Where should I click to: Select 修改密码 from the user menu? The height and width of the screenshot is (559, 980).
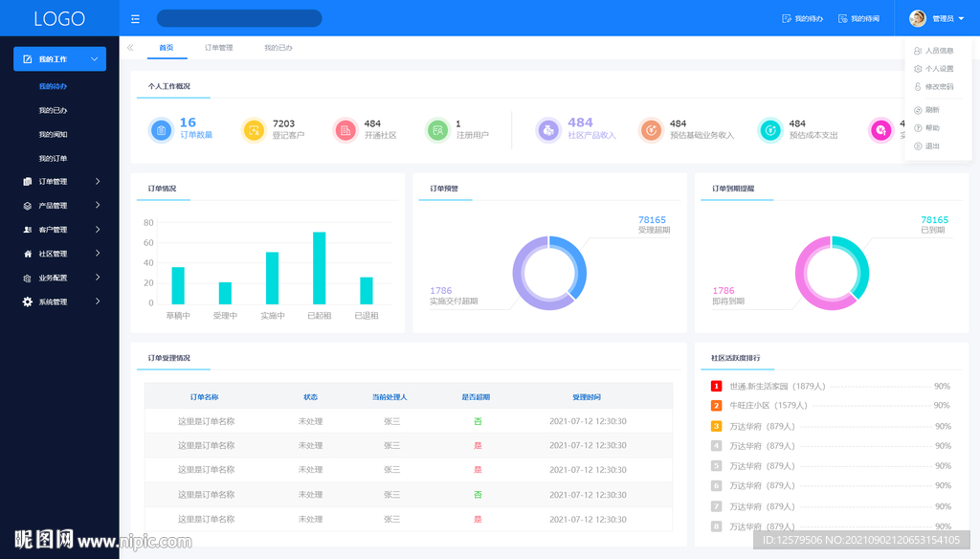[939, 87]
